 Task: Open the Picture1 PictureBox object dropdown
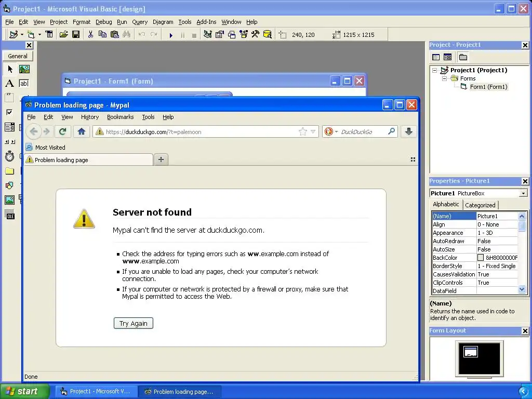(x=524, y=193)
